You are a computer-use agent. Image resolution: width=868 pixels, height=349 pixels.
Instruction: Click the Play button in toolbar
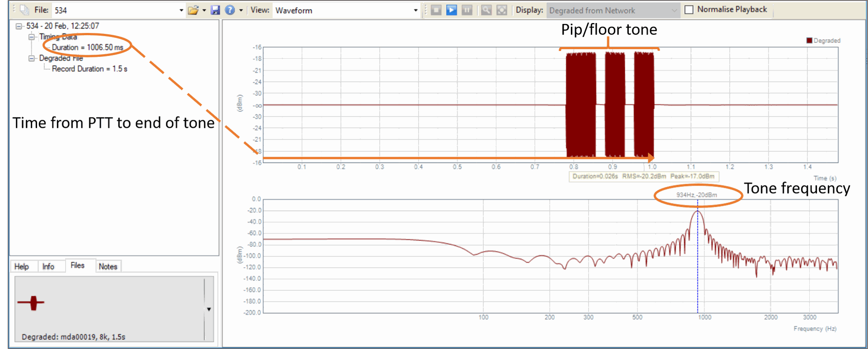pos(451,10)
